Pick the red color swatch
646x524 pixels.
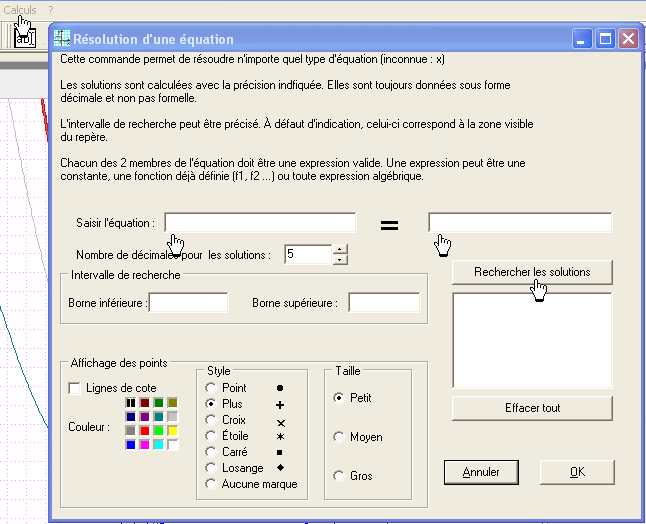[x=145, y=430]
